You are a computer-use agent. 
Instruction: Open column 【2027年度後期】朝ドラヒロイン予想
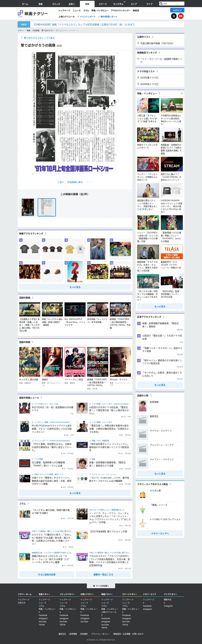109,531
